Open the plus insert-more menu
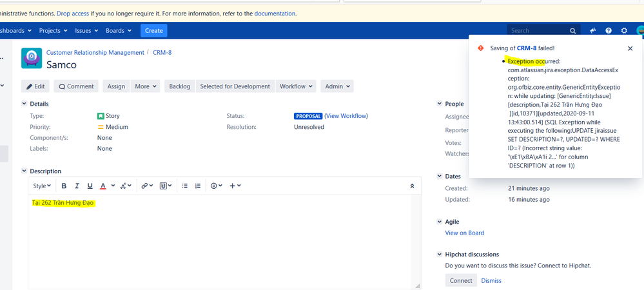The width and height of the screenshot is (644, 290). [235, 186]
